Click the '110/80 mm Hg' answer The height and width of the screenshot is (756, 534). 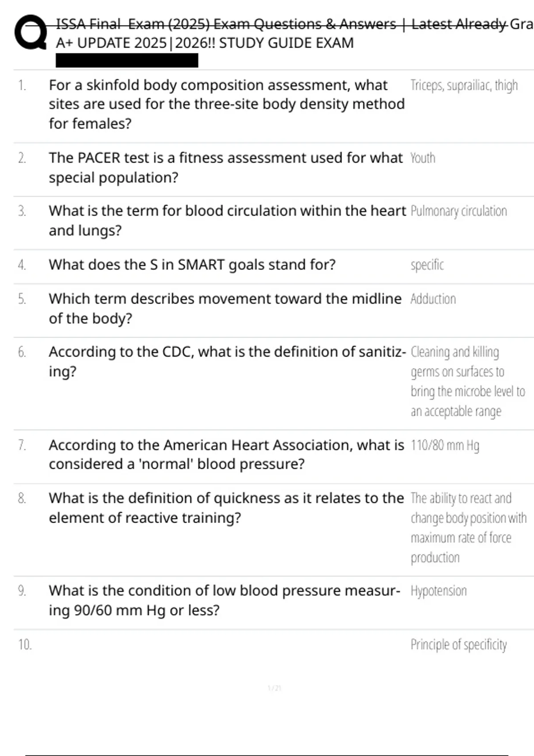[445, 445]
